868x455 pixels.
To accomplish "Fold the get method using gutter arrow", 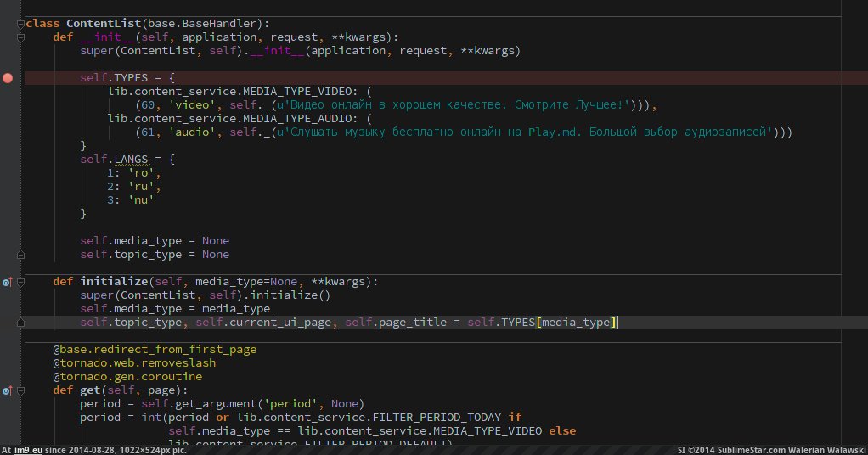I will [x=20, y=390].
